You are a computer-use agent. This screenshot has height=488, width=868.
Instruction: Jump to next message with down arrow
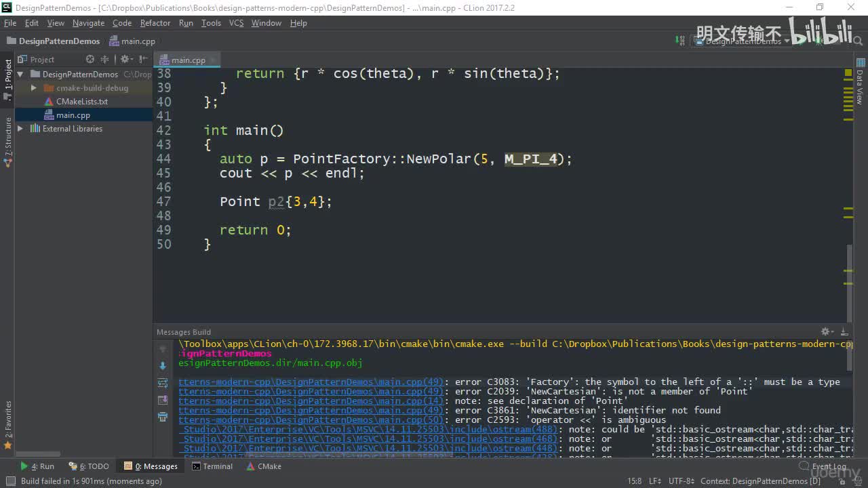click(x=163, y=366)
